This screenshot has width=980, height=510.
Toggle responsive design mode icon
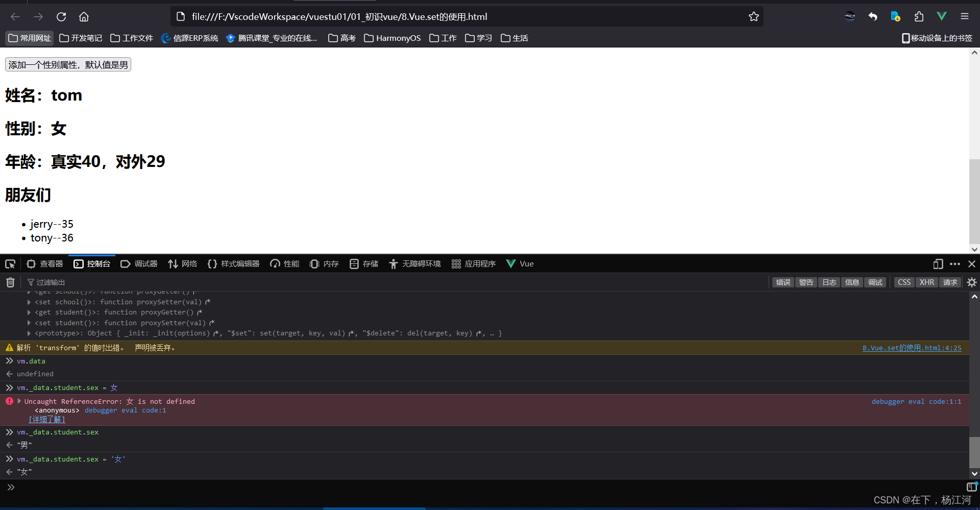938,264
